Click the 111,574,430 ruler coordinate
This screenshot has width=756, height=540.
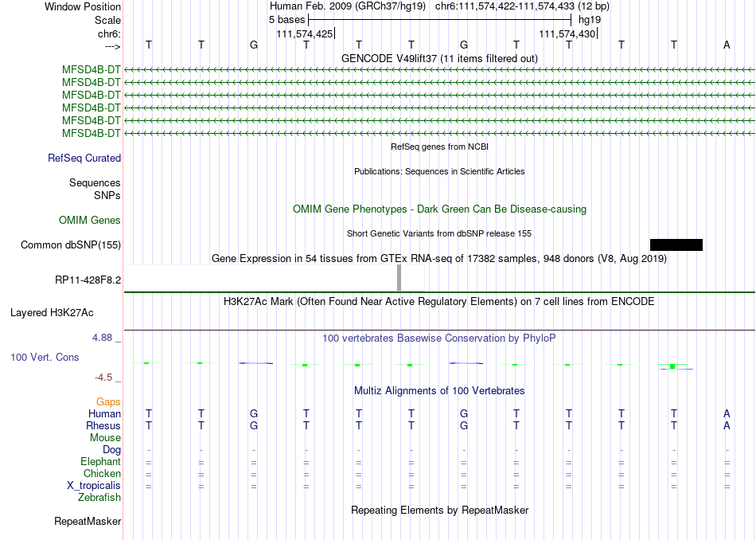pos(567,33)
